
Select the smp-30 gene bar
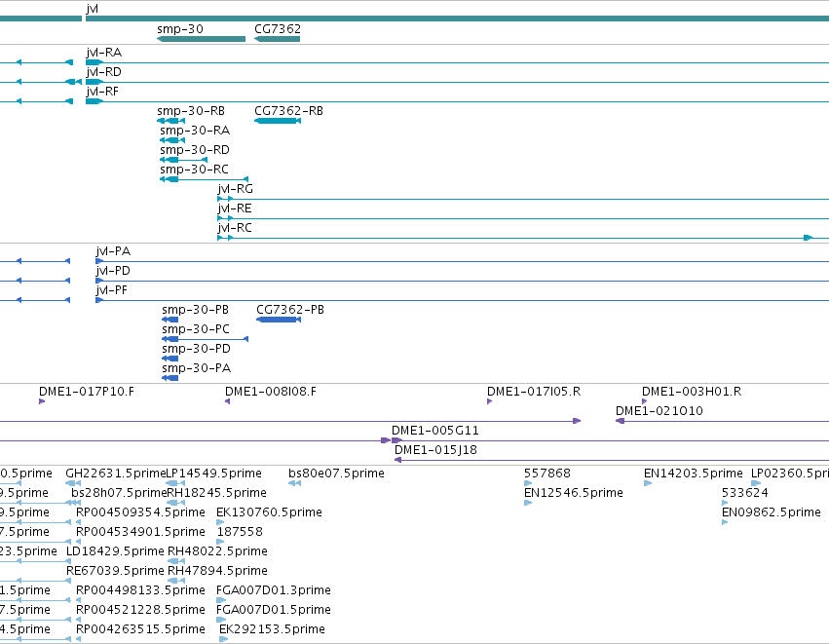click(202, 39)
